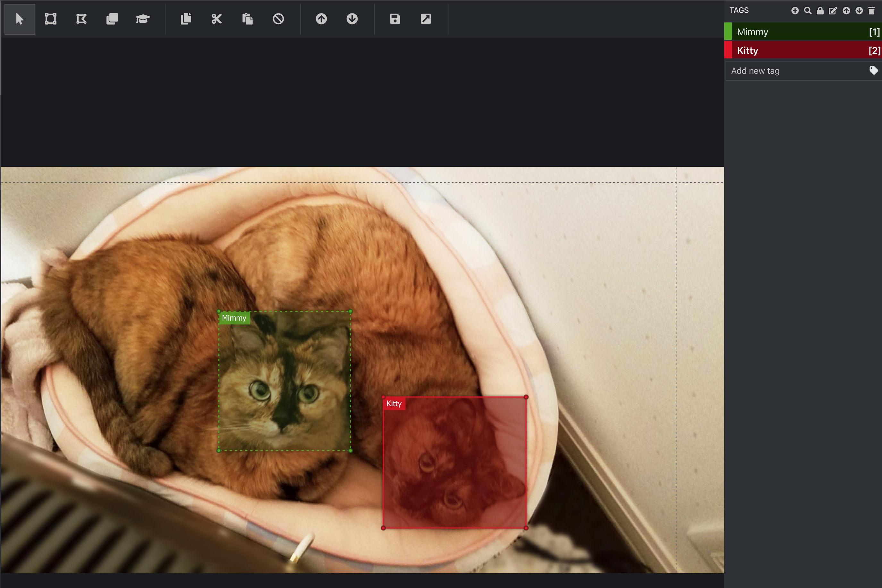The image size is (882, 588).
Task: Click the Paste regions icon
Action: pyautogui.click(x=247, y=19)
